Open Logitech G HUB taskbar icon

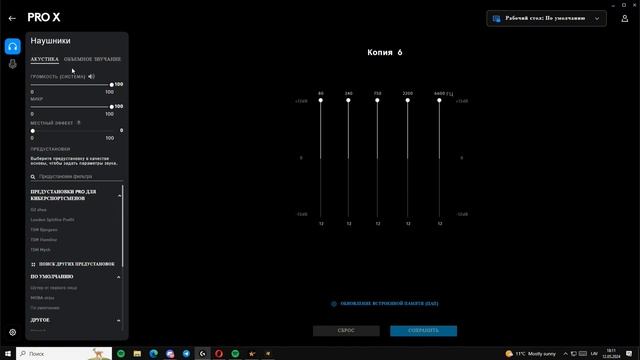[202, 353]
